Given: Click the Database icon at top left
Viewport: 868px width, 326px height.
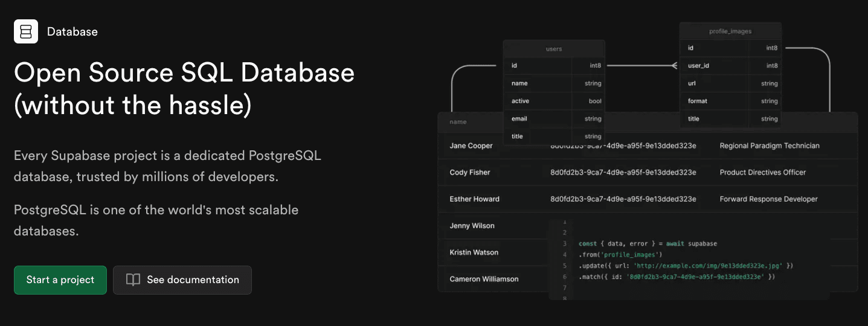Looking at the screenshot, I should pos(26,31).
